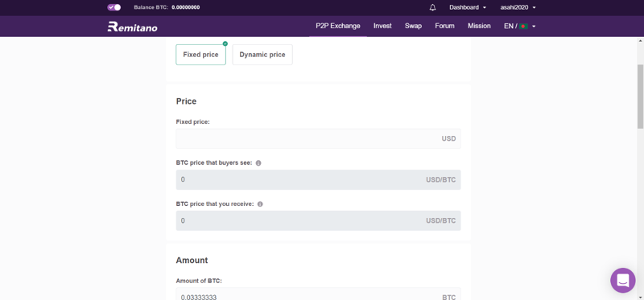The image size is (644, 300).
Task: Select the Fixed price option
Action: (x=200, y=55)
